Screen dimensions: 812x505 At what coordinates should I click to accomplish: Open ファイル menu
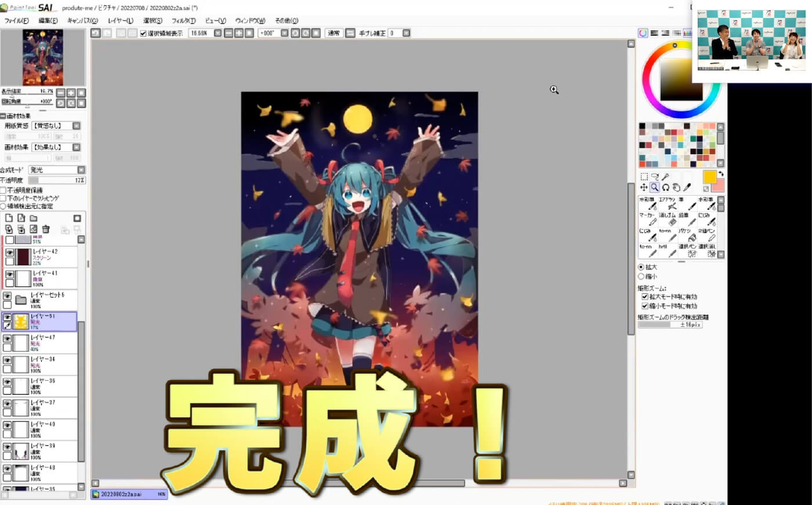pyautogui.click(x=16, y=20)
